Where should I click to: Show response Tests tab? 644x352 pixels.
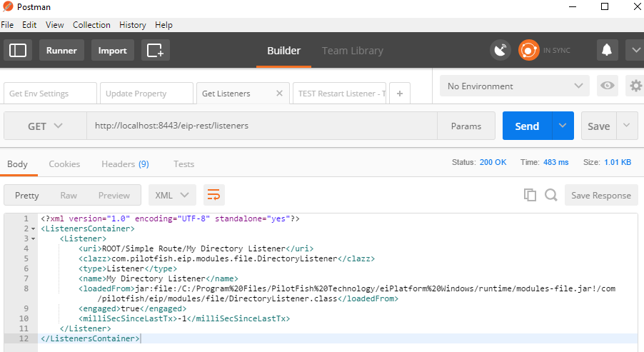click(183, 164)
